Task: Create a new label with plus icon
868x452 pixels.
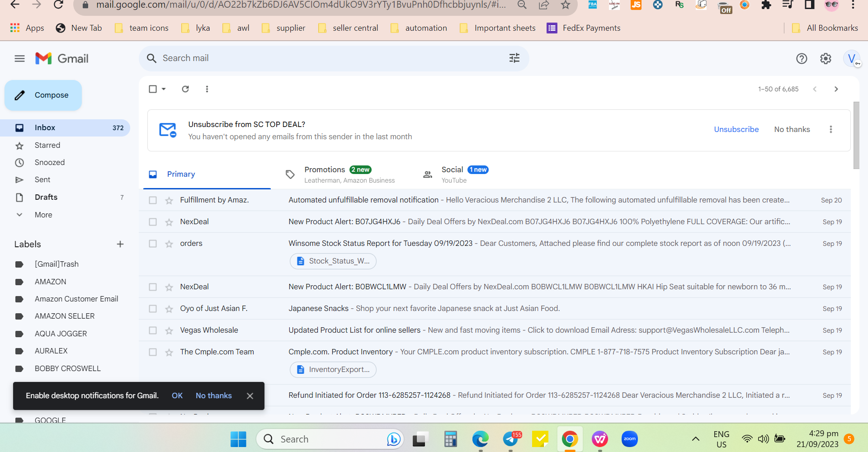Action: click(120, 244)
